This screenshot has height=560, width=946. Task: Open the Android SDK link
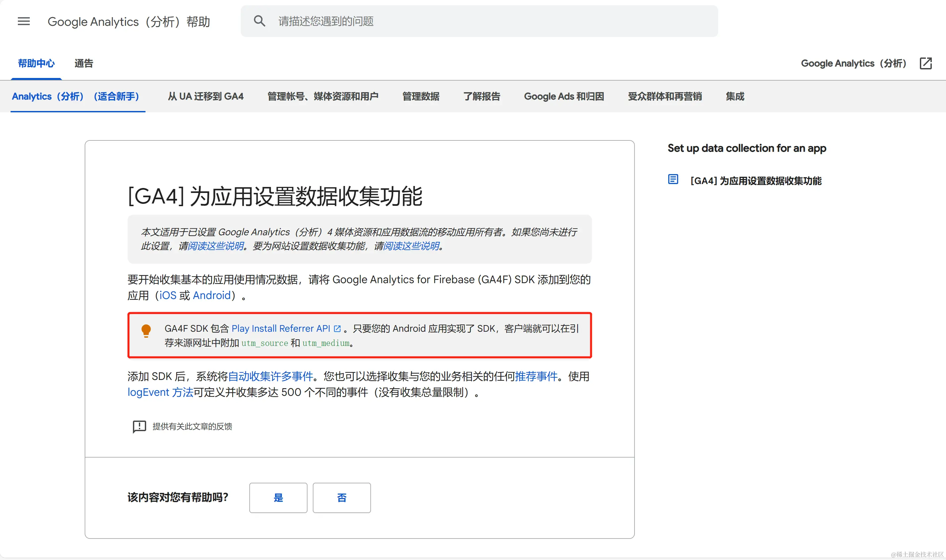[x=212, y=295]
